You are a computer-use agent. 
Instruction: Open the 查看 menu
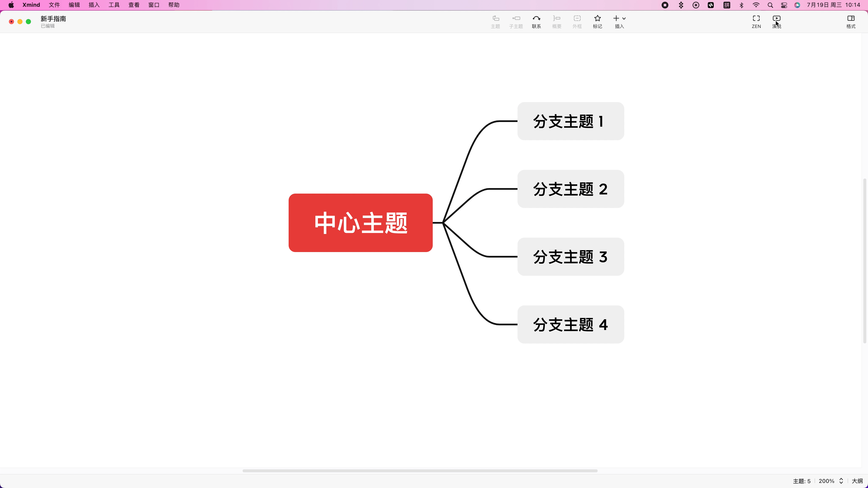click(x=134, y=5)
